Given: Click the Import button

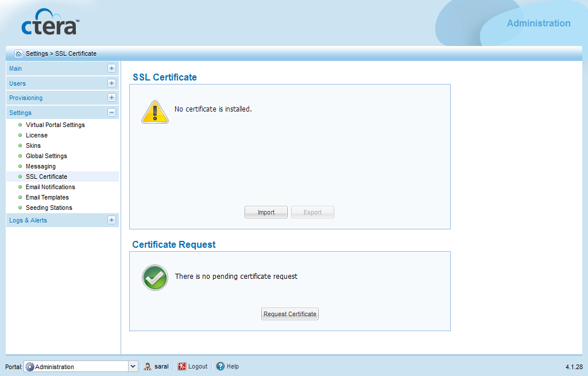Looking at the screenshot, I should tap(266, 212).
